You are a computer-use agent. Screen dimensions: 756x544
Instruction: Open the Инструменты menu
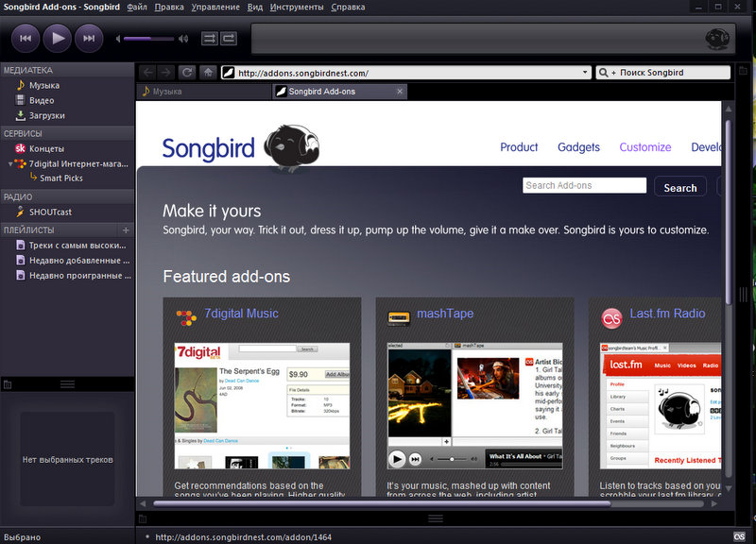click(297, 8)
